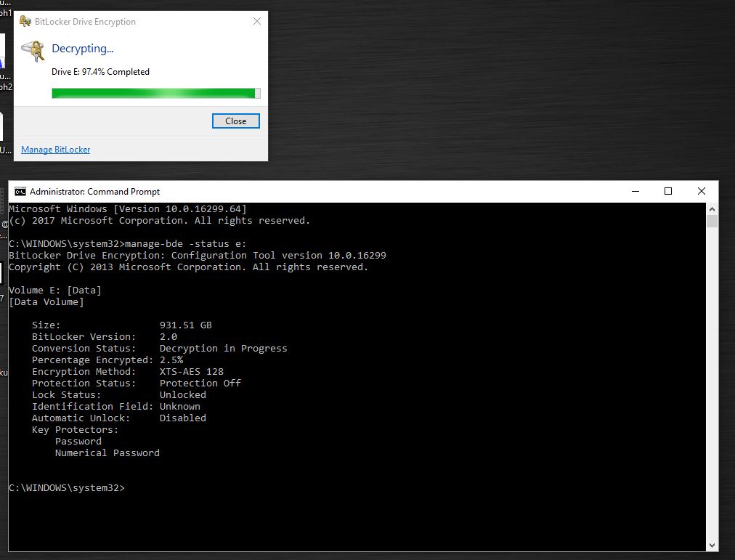Open the Manage BitLocker link
This screenshot has width=735, height=560.
55,150
